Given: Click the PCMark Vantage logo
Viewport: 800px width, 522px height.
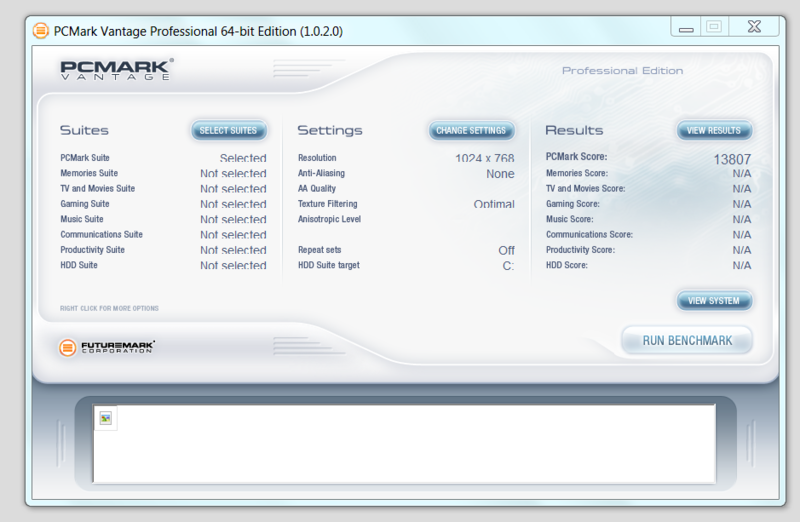Looking at the screenshot, I should coord(117,70).
